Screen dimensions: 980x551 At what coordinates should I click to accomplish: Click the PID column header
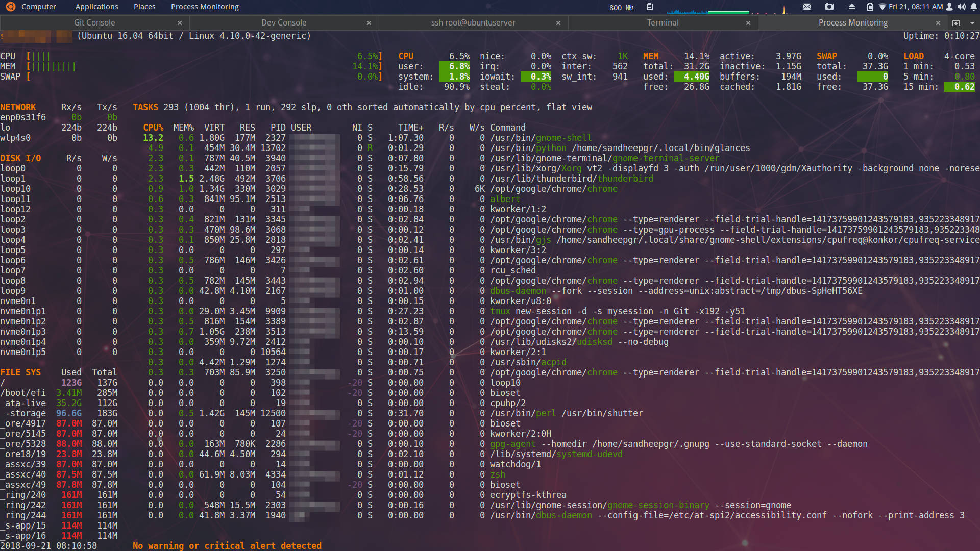[x=278, y=128]
